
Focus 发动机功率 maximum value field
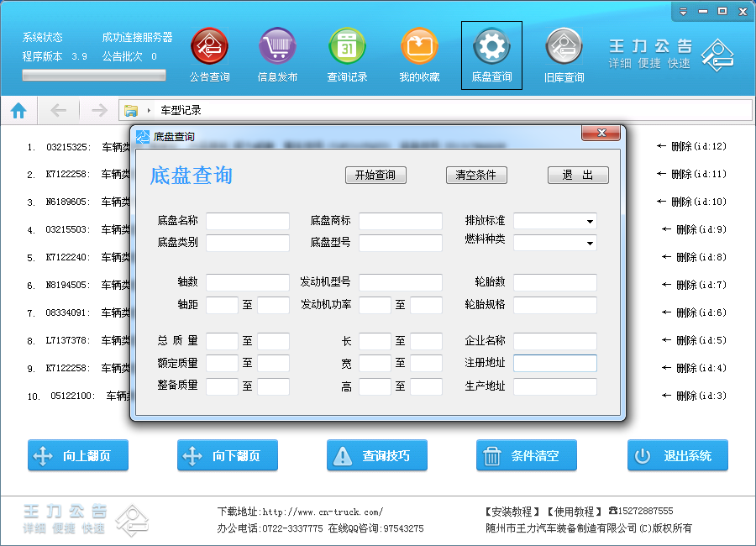(x=426, y=305)
